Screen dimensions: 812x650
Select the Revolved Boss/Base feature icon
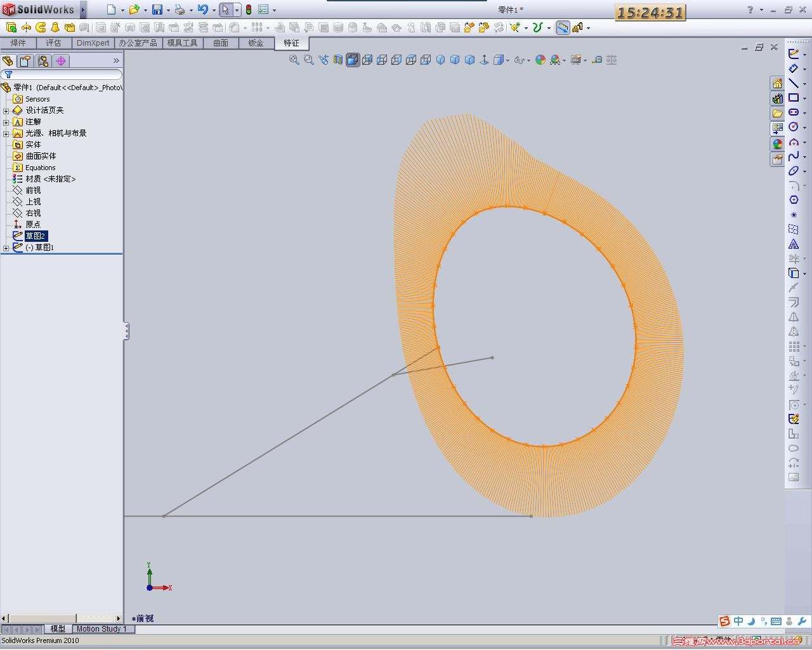pos(26,27)
